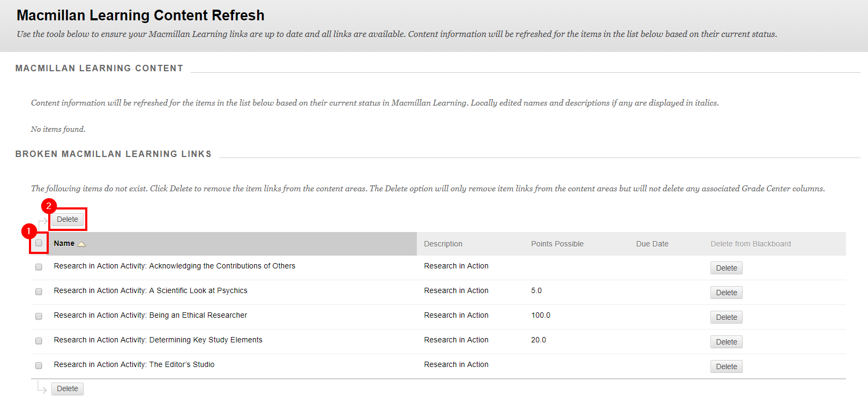Click the Due Date column header

652,244
